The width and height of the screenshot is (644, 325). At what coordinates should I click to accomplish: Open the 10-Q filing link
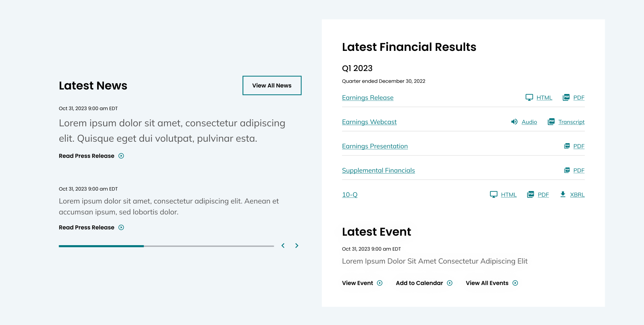click(x=350, y=195)
